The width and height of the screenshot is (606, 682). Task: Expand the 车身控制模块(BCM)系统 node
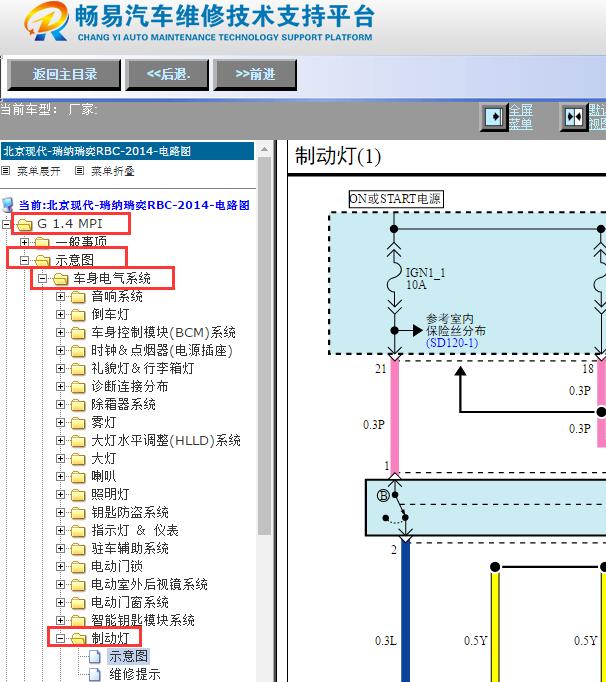coord(60,333)
